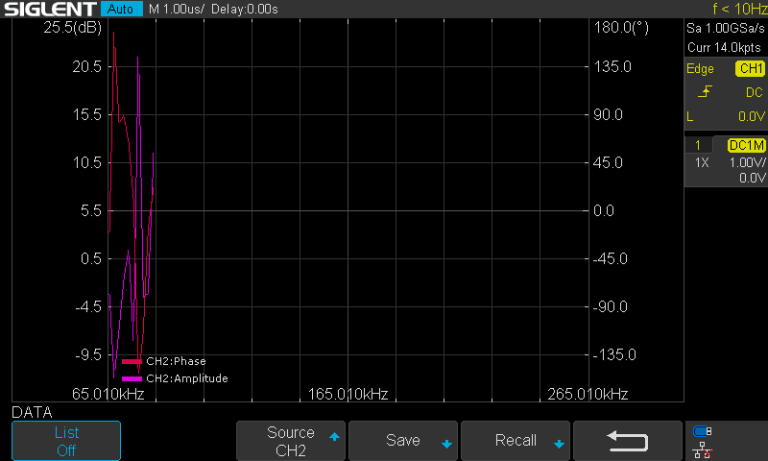The height and width of the screenshot is (461, 768).
Task: Click the CH2:Amplitude magenta legend swatch
Action: (131, 379)
